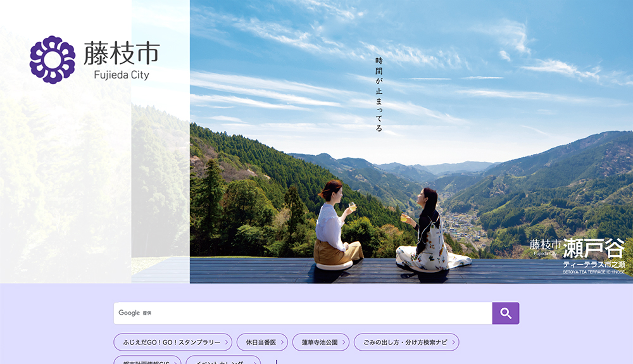Click the arrow on 蓮華寺池公園 pill
633x364 pixels.
pos(343,342)
